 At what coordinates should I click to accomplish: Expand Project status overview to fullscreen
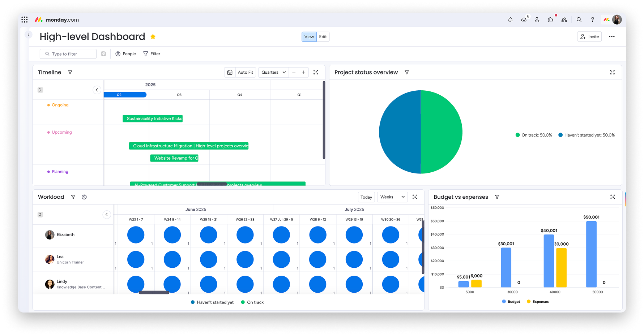(x=613, y=72)
